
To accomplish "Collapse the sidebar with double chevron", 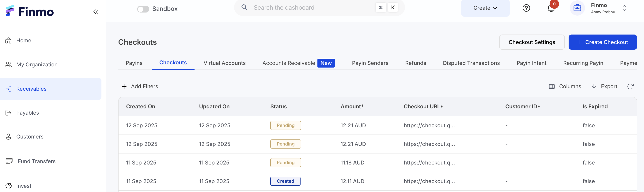I will pyautogui.click(x=96, y=12).
